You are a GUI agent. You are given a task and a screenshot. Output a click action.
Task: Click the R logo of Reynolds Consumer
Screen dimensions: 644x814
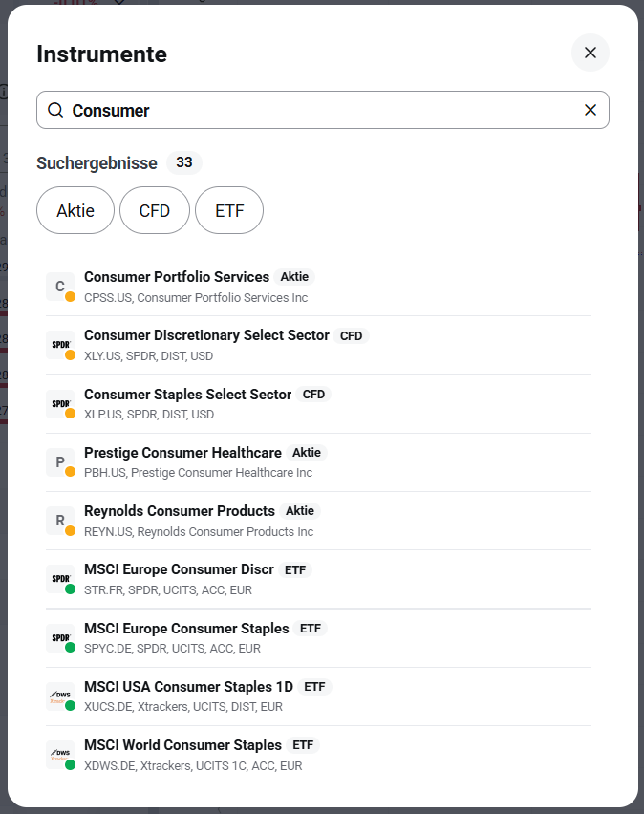pos(60,521)
